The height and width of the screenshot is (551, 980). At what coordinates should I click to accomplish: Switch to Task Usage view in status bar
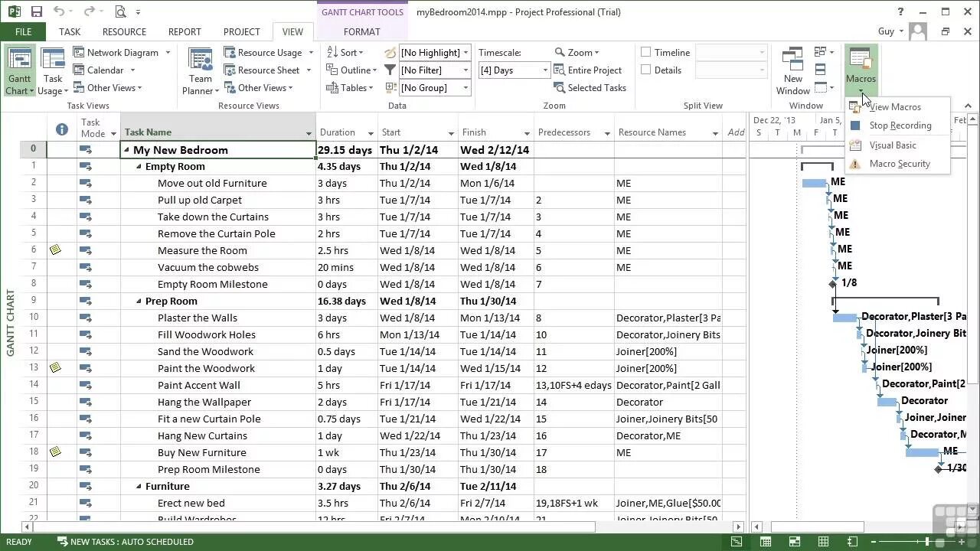pos(765,542)
